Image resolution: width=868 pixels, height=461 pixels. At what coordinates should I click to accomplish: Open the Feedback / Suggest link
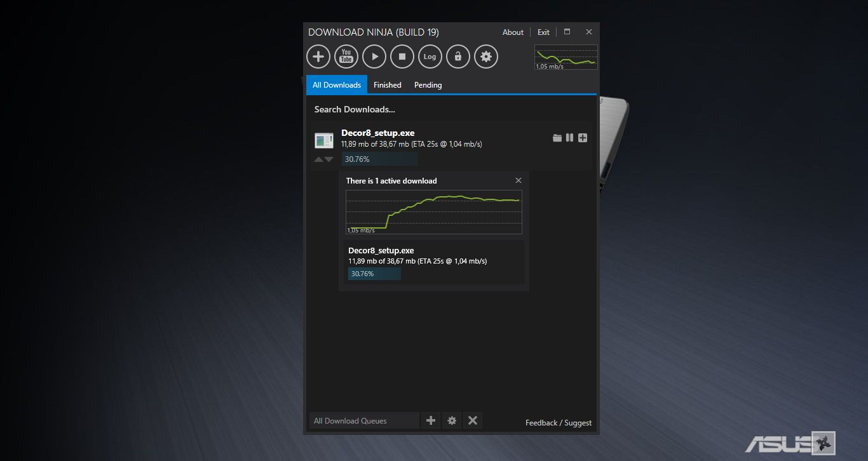(x=559, y=423)
